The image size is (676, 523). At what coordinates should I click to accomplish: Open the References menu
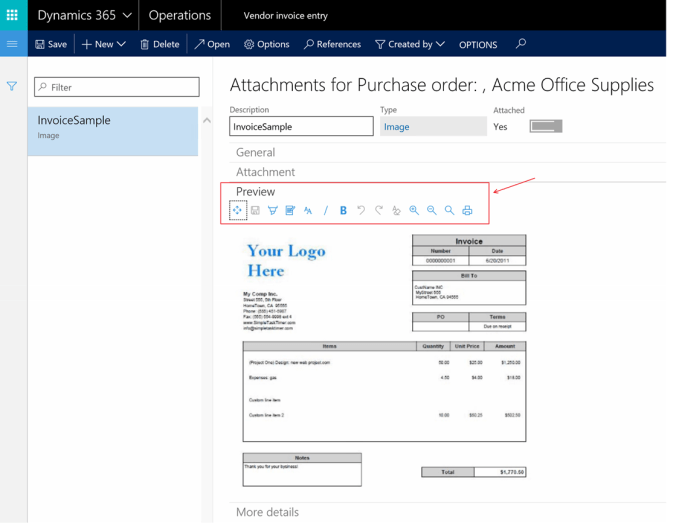tap(332, 44)
